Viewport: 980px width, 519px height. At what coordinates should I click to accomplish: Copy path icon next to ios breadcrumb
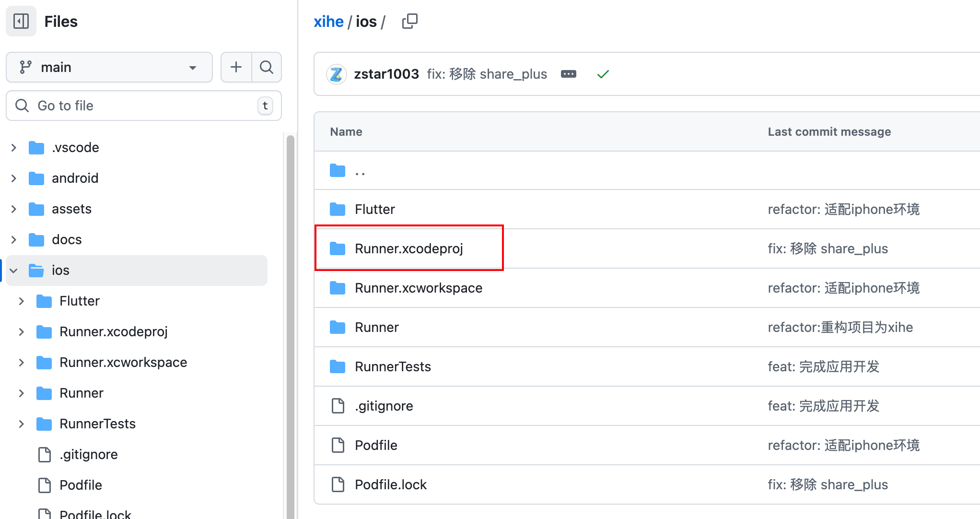(x=409, y=21)
